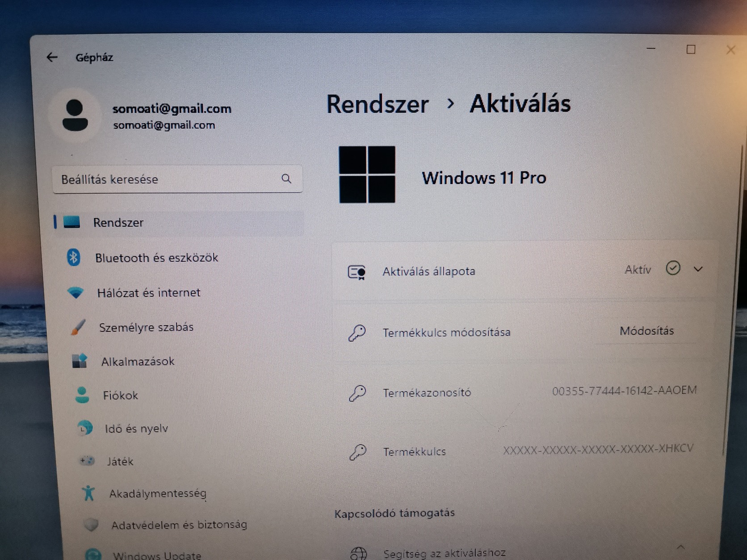Viewport: 747px width, 560px height.
Task: Go back with the arrow beside Gépház
Action: [52, 57]
